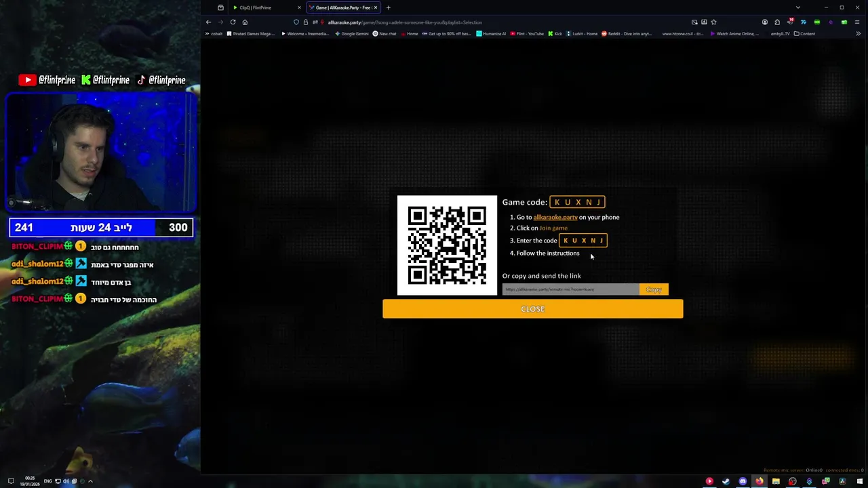Open the volume speaker tray icon
The width and height of the screenshot is (868, 488).
pyautogui.click(x=66, y=481)
